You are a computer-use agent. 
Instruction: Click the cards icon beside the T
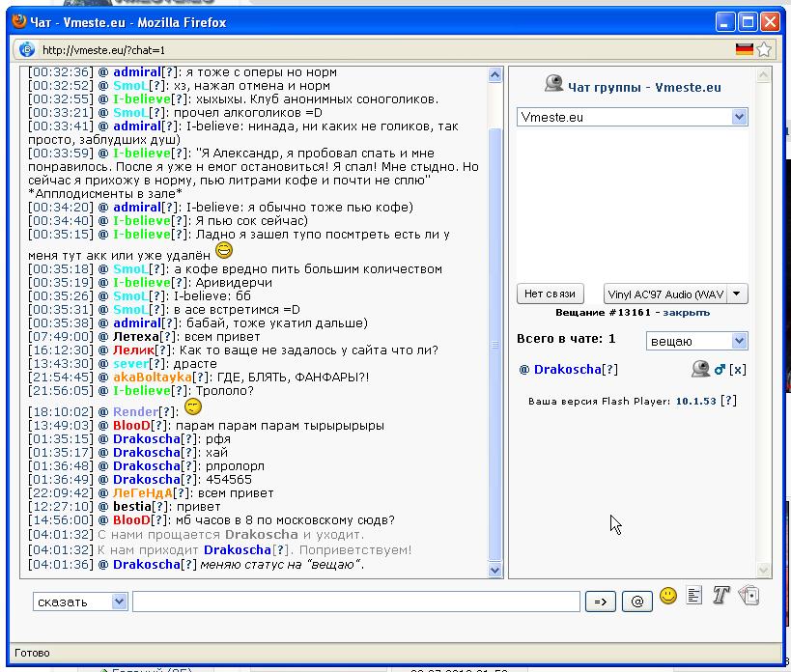(749, 597)
